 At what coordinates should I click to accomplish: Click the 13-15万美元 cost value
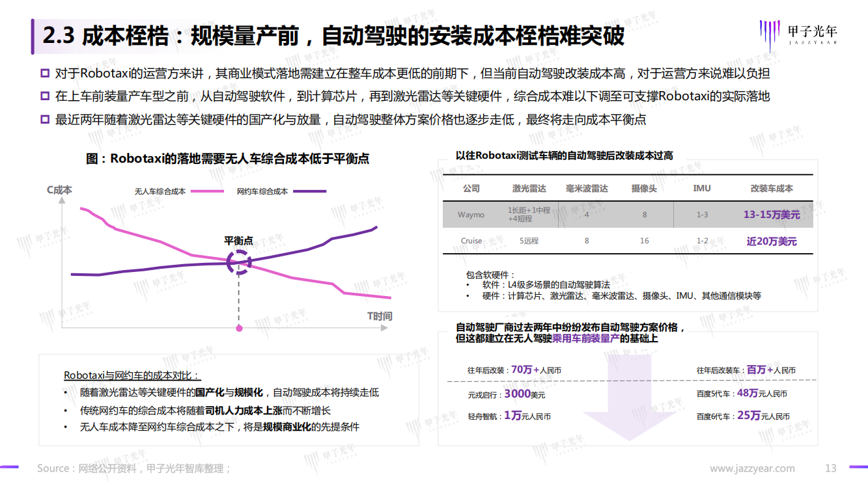[772, 214]
